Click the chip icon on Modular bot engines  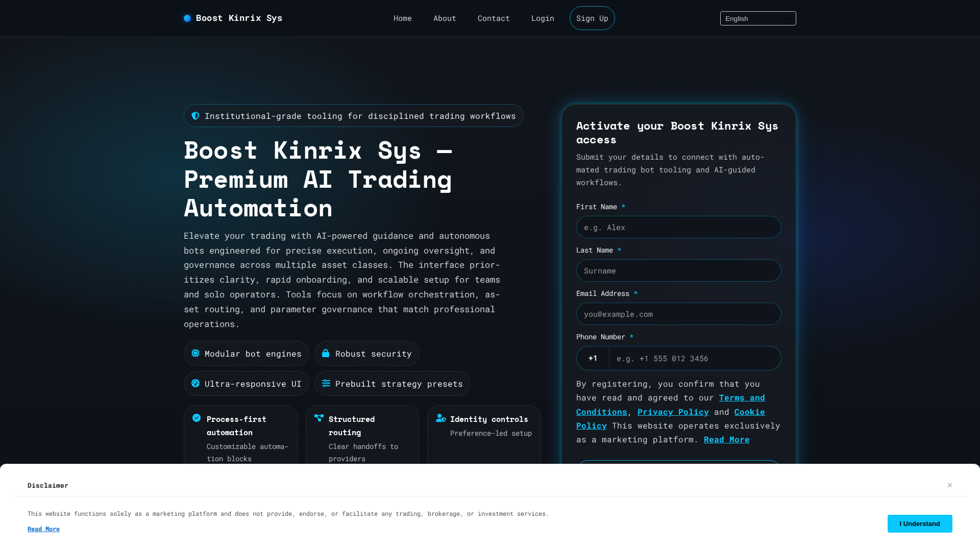(195, 353)
